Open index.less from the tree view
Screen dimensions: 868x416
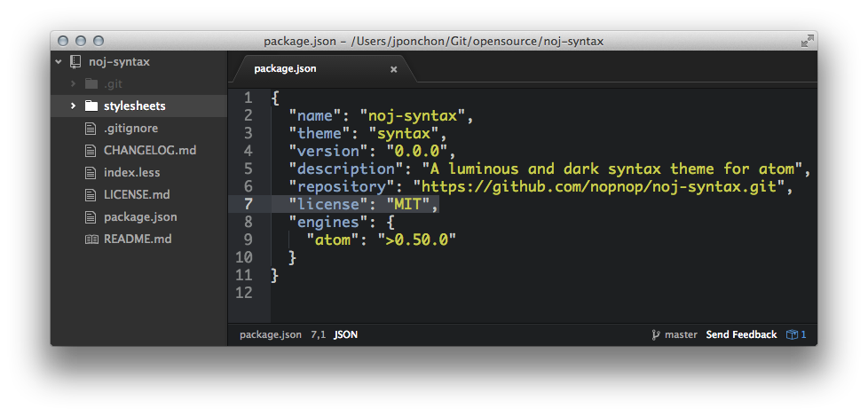click(x=131, y=173)
